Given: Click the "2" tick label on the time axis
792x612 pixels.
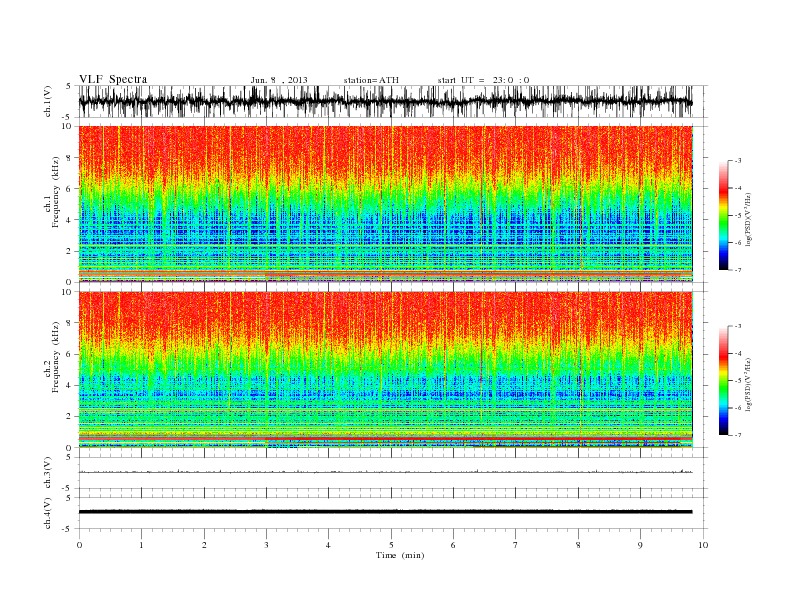Looking at the screenshot, I should [204, 545].
